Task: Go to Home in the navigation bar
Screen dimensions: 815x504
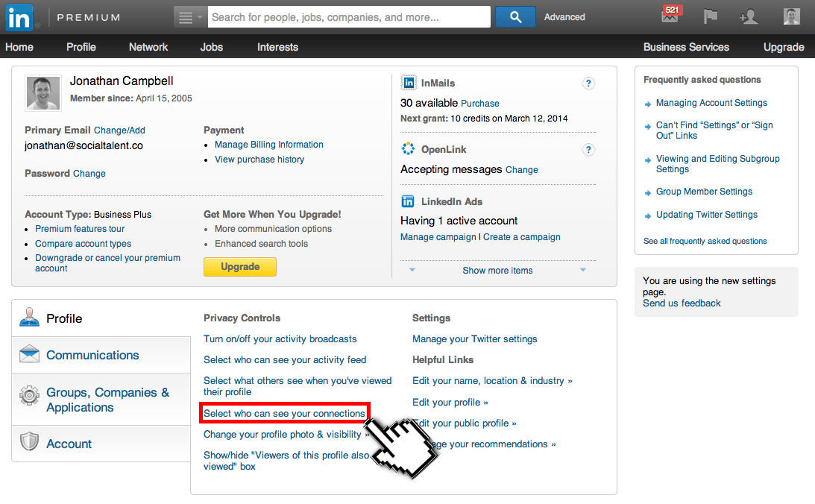Action: click(19, 47)
